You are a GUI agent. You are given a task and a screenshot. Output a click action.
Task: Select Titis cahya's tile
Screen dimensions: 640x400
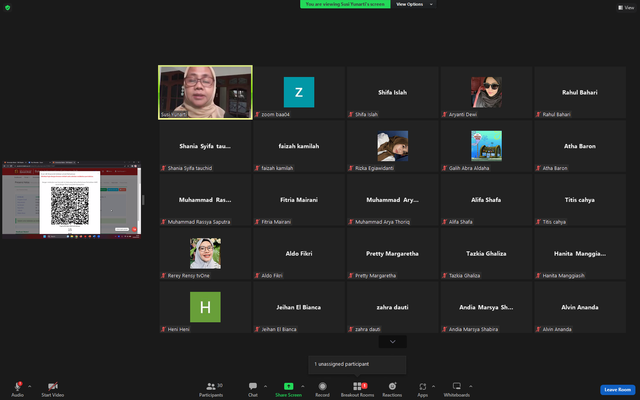[580, 200]
